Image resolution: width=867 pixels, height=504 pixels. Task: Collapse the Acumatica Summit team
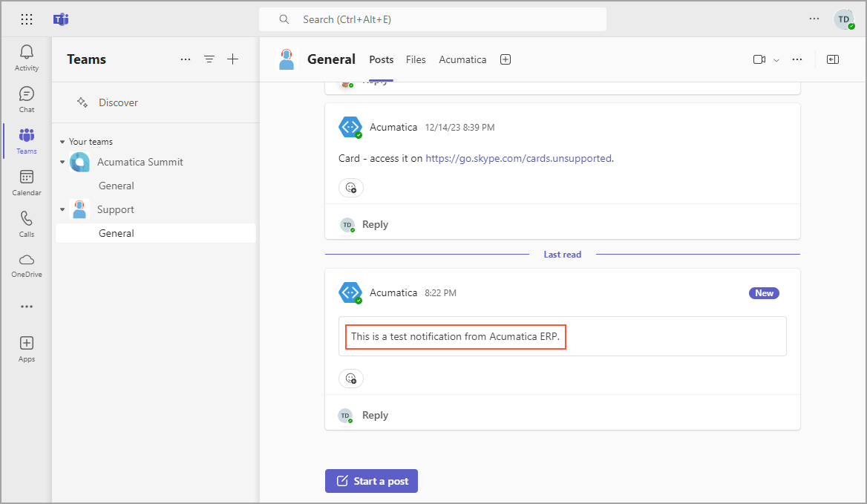point(62,162)
